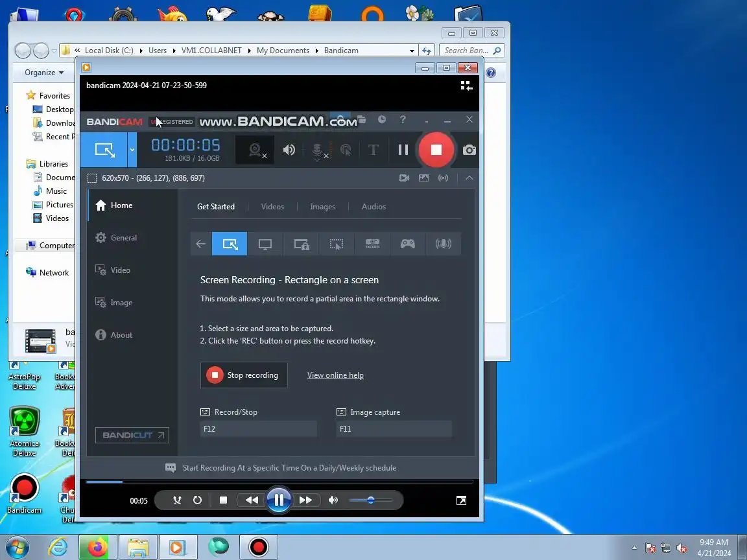Screen dimensions: 747x560
Task: Select the specific window recording mode icon
Action: pos(301,244)
